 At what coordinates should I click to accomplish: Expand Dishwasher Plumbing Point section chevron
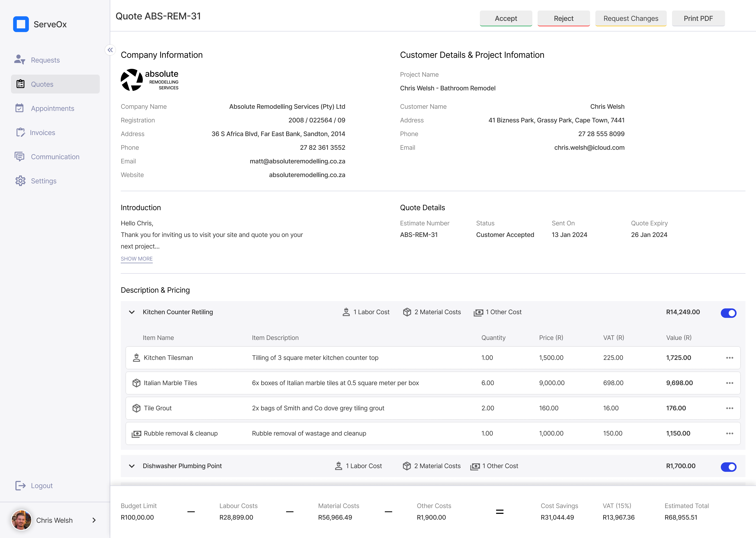pos(132,466)
